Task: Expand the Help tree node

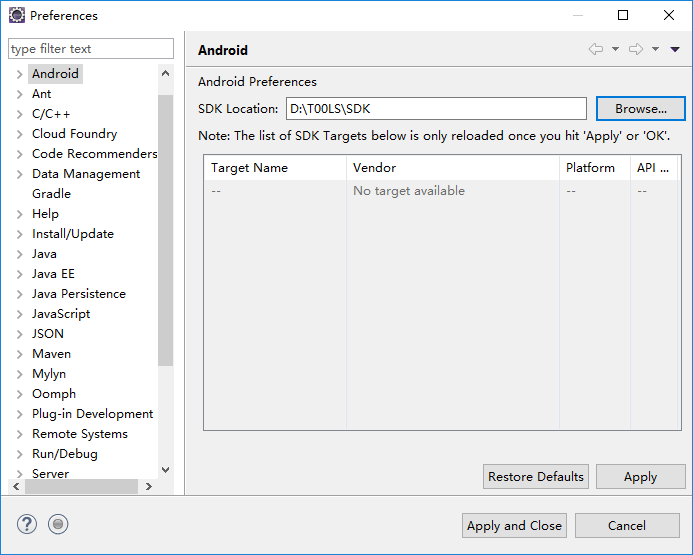Action: tap(19, 214)
